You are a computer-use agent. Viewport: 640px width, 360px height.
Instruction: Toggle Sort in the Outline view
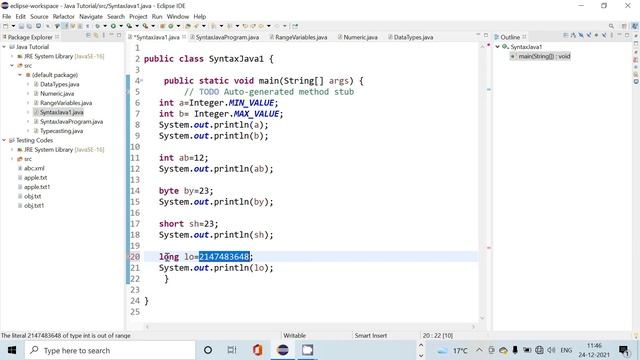[573, 36]
